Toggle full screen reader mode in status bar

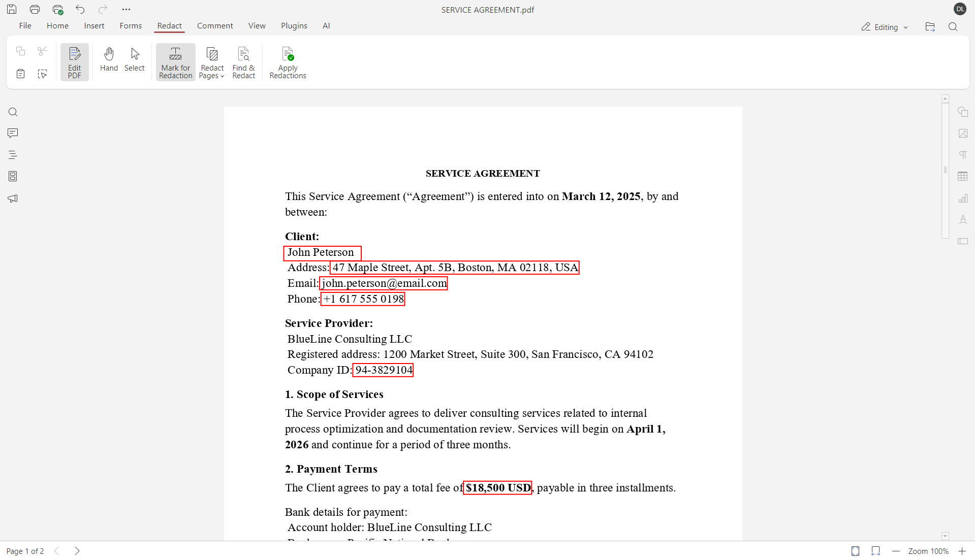click(x=856, y=551)
